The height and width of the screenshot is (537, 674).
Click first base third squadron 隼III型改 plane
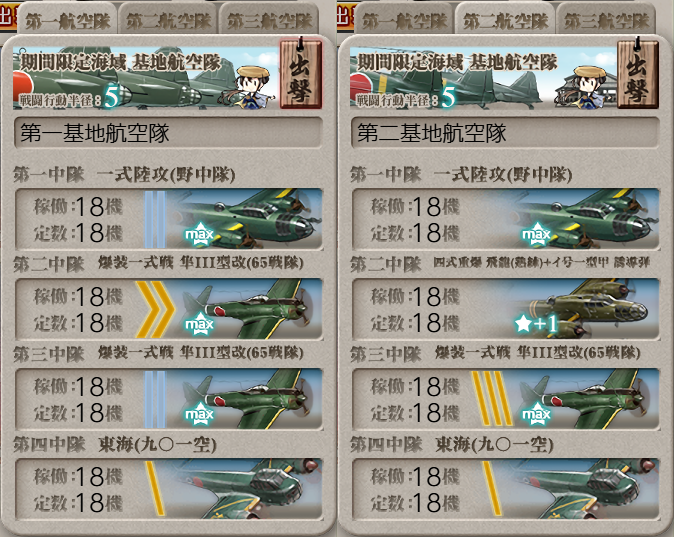click(168, 399)
